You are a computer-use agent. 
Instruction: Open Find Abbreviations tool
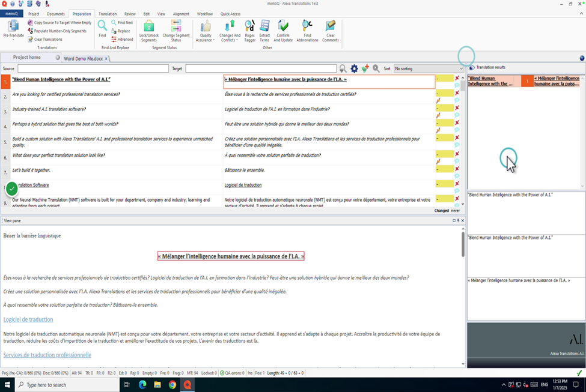[307, 31]
